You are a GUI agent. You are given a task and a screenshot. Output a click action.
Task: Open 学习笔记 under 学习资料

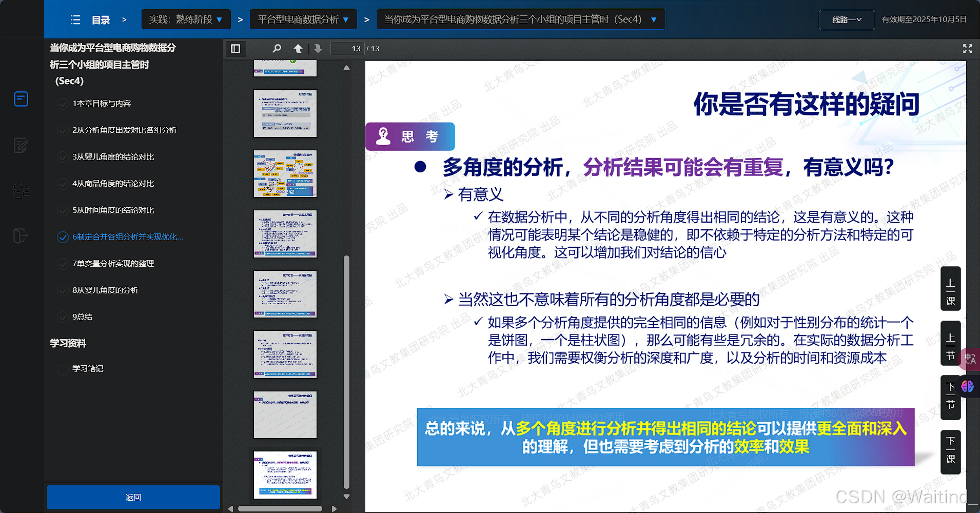point(88,369)
